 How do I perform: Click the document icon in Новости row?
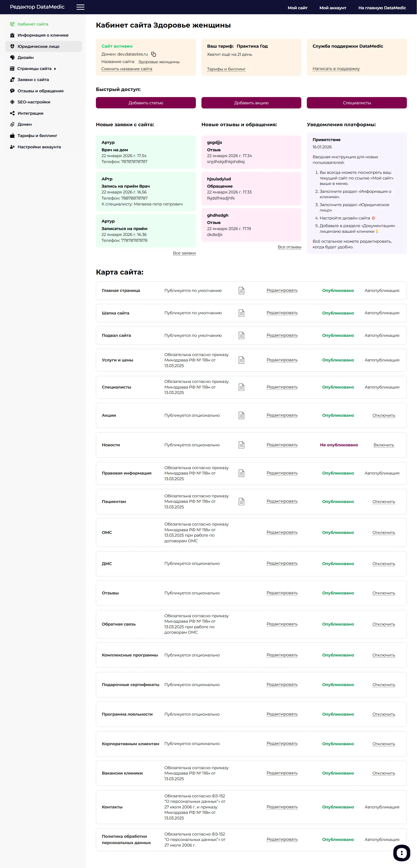point(241,445)
